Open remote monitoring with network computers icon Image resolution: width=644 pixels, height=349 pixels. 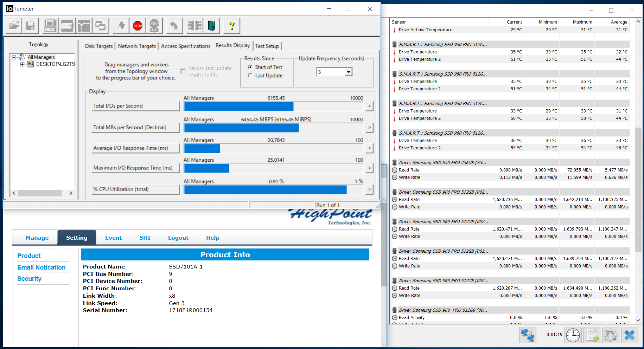(x=528, y=335)
